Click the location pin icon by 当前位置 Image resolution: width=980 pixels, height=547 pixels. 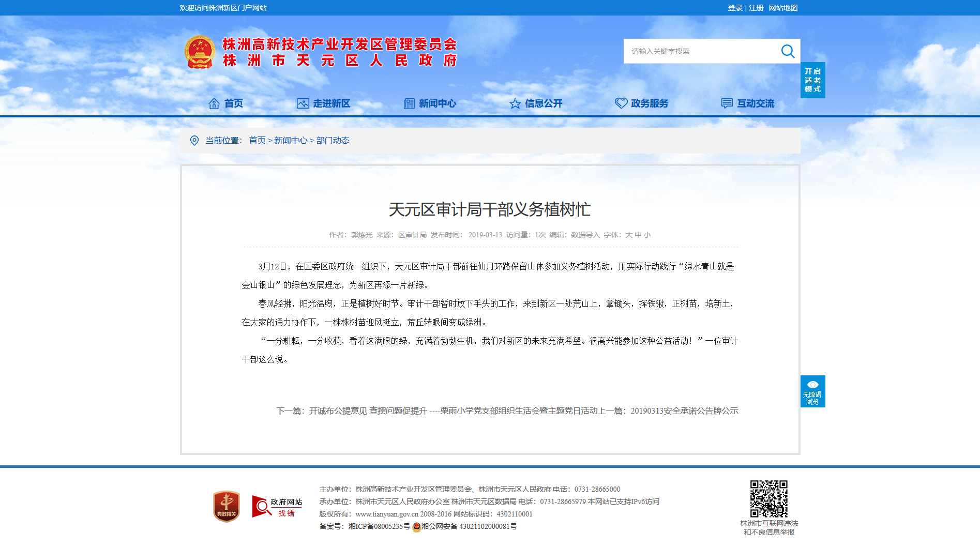tap(194, 141)
